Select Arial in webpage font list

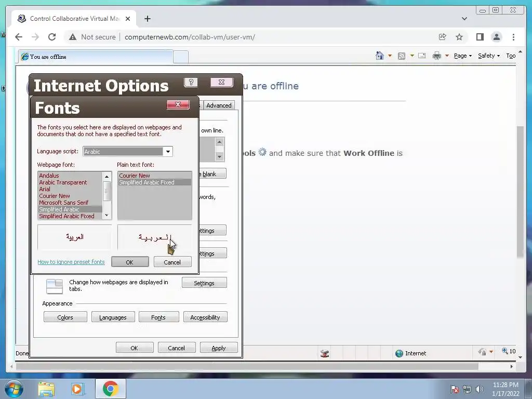click(70, 189)
